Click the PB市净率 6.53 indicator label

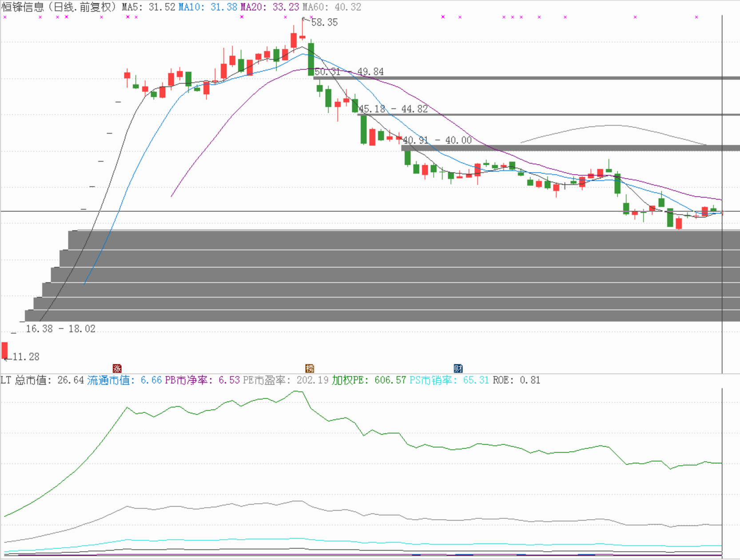tap(203, 380)
